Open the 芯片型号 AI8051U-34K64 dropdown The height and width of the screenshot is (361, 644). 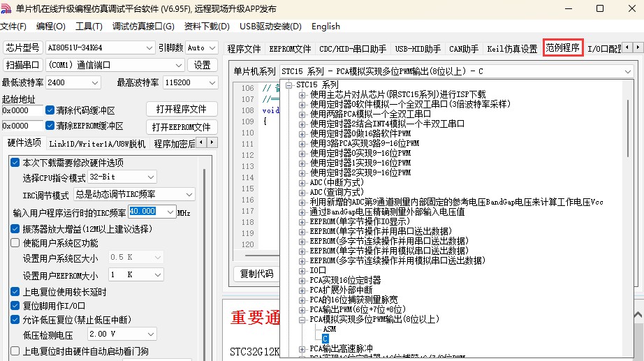(149, 47)
